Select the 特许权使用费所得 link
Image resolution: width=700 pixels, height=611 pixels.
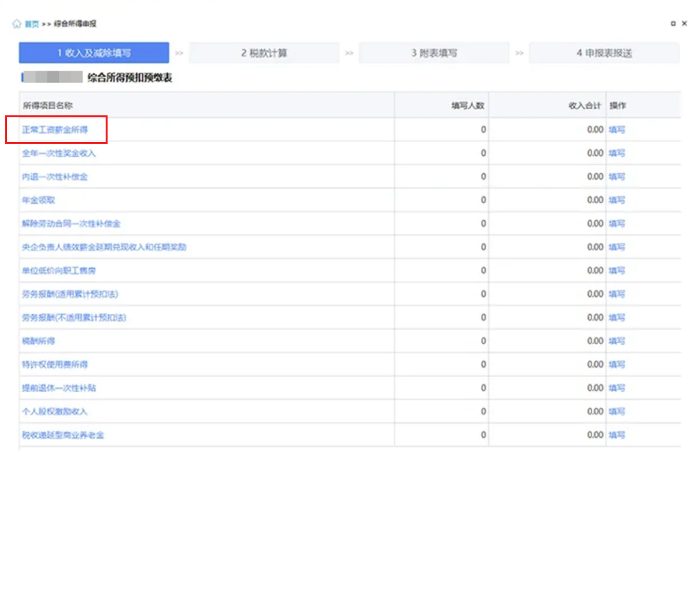pos(55,365)
